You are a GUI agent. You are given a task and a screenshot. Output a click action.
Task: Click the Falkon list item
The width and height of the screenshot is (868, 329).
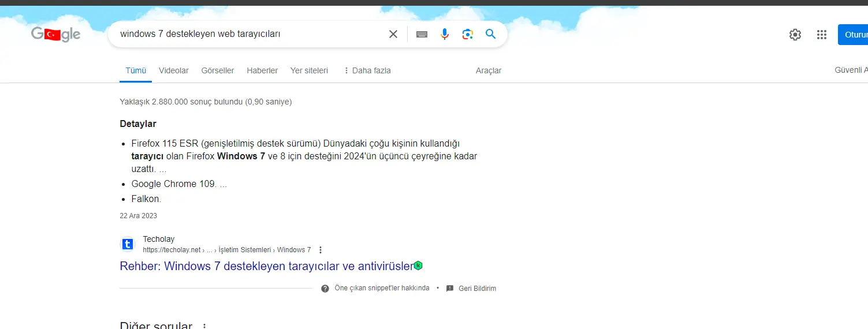coord(146,199)
